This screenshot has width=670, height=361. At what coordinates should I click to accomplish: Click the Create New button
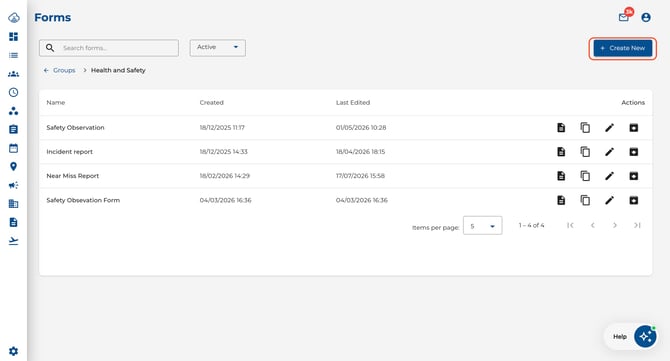tap(623, 48)
